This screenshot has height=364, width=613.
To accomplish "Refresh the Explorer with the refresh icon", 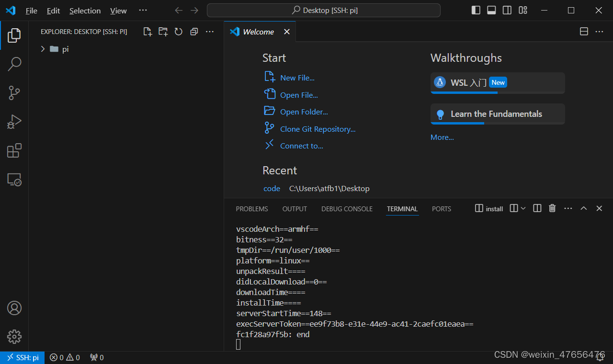I will [179, 32].
